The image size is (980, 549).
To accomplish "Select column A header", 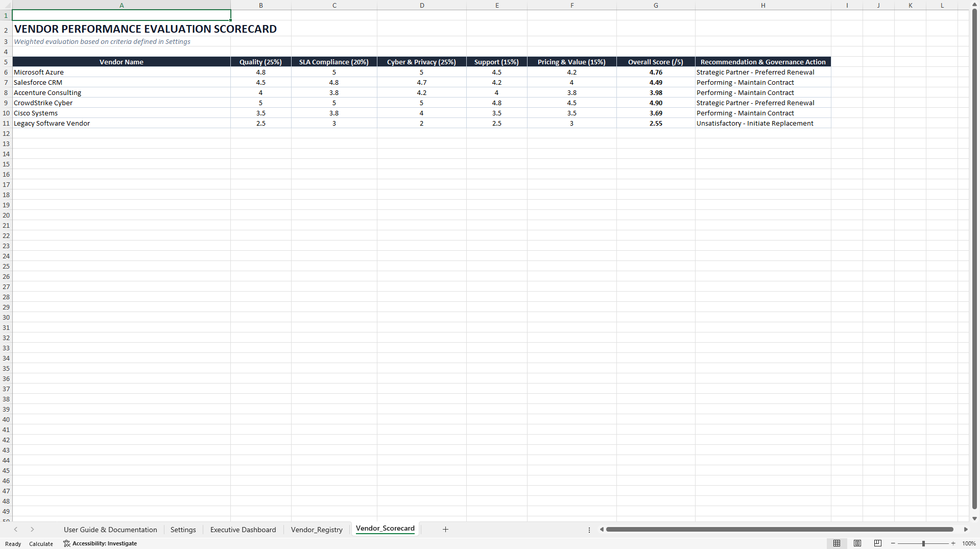I will tap(122, 5).
